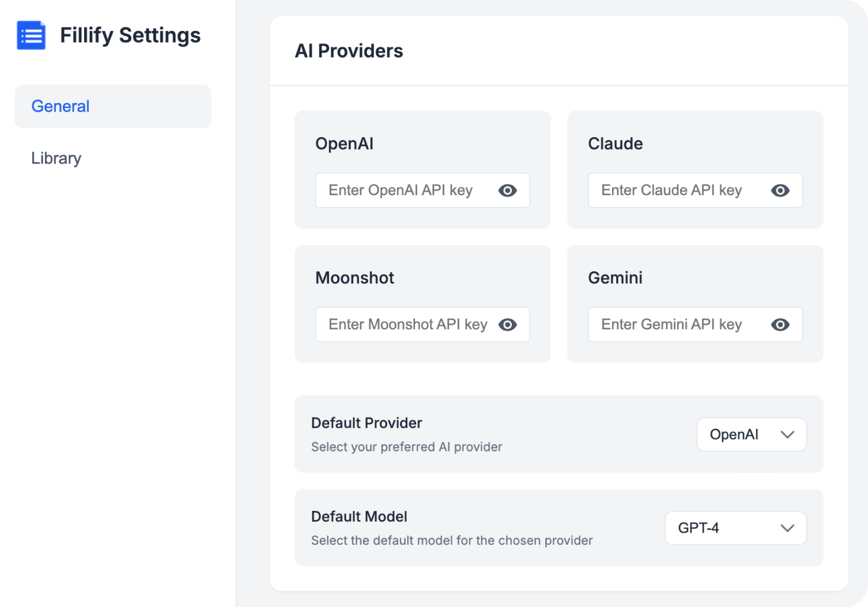Click the Moonshot card heading
Viewport: 868px width, 607px height.
tap(354, 278)
